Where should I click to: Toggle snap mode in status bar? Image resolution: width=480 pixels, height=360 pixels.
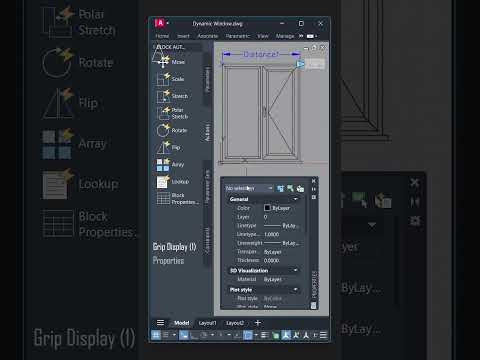166,335
